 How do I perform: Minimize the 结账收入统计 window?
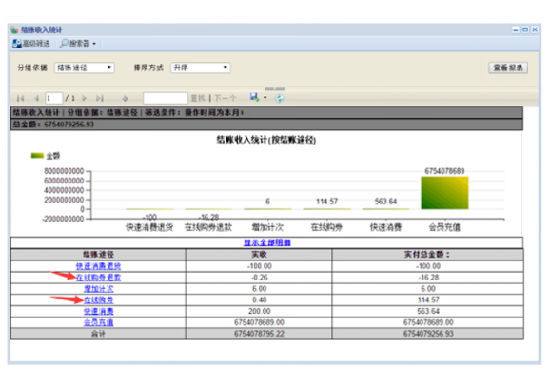click(x=516, y=30)
